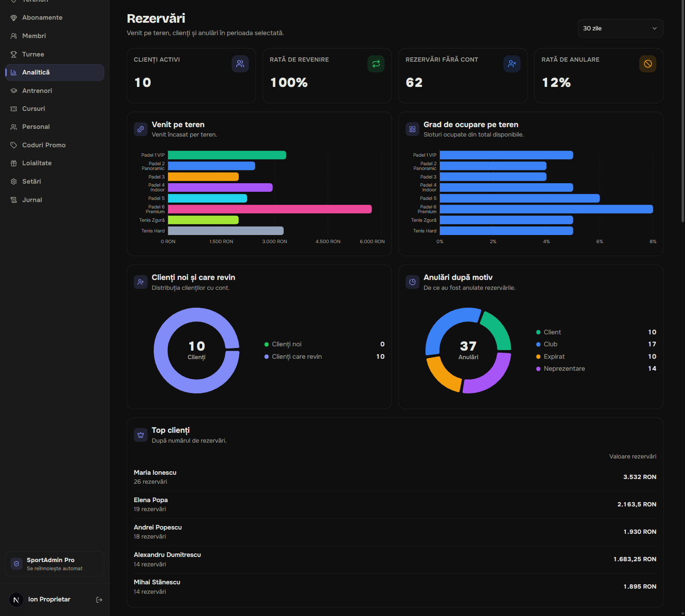Click the Anulări după motiv pie icon
This screenshot has height=616, width=685.
click(412, 282)
